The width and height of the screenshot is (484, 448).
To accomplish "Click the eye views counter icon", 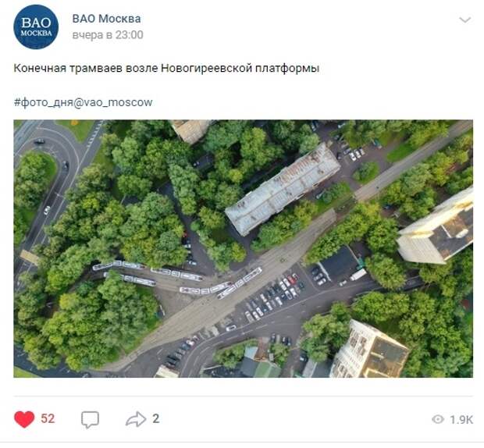I will point(438,419).
